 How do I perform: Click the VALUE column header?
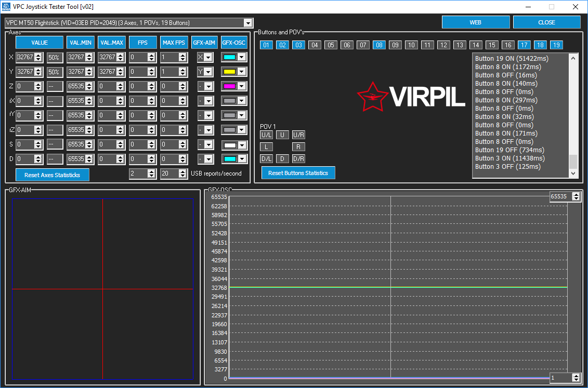coord(40,43)
